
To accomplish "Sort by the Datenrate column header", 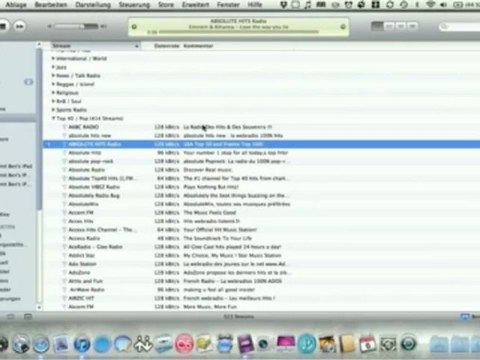I will tap(167, 46).
